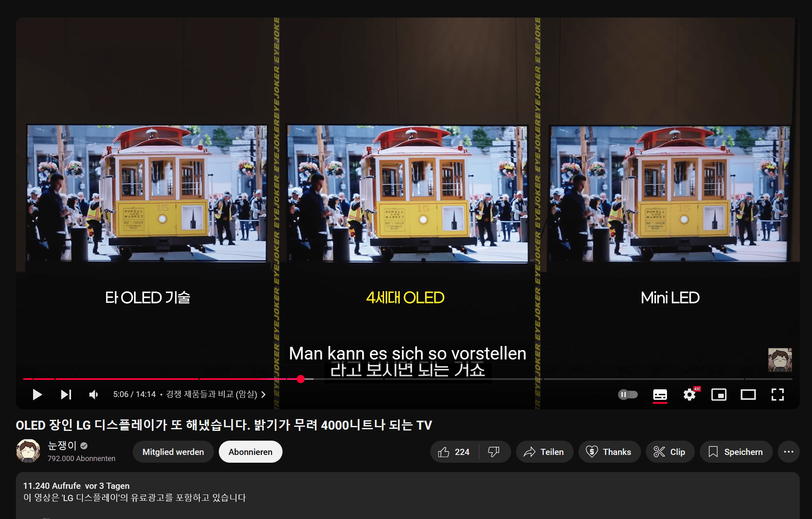Click the video title text
The image size is (812, 519).
click(224, 425)
